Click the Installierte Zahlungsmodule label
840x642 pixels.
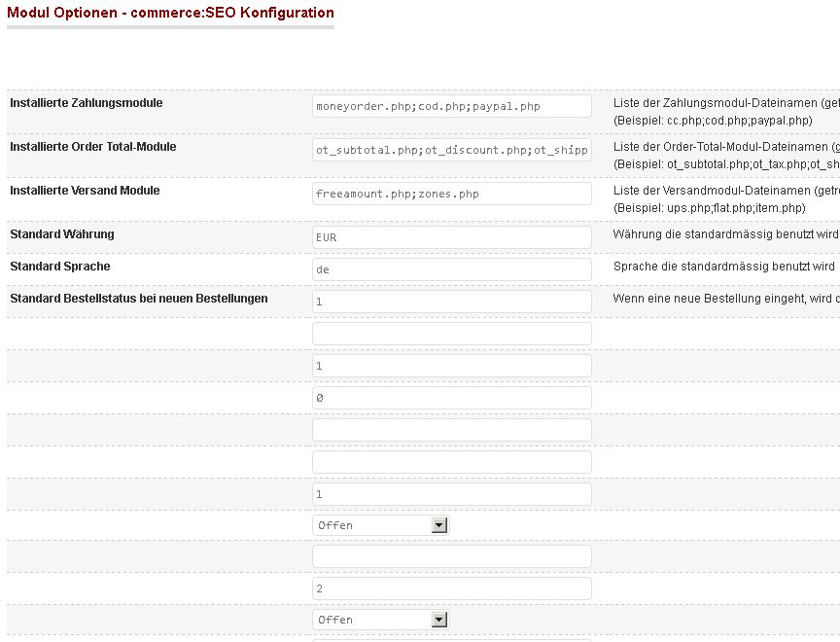87,103
